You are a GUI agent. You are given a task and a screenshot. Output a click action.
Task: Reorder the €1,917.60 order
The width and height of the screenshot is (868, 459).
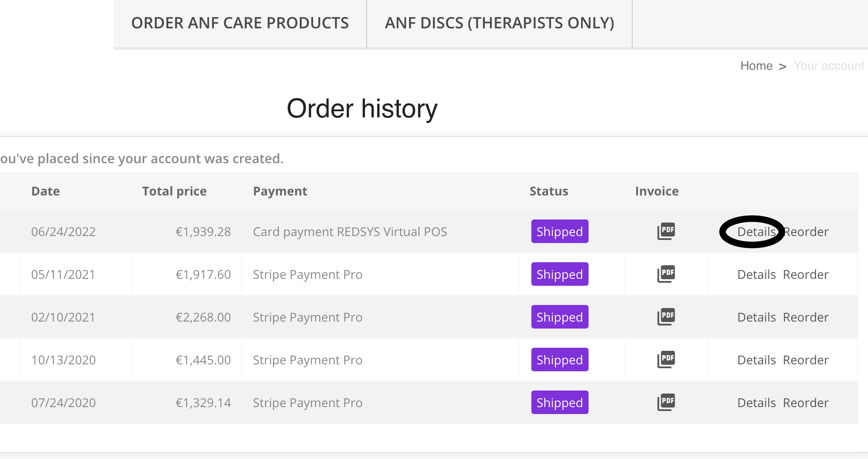(x=806, y=274)
